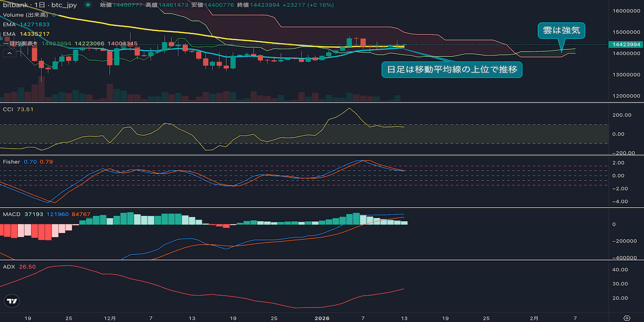
Task: Click the green market status dot
Action: (x=87, y=5)
